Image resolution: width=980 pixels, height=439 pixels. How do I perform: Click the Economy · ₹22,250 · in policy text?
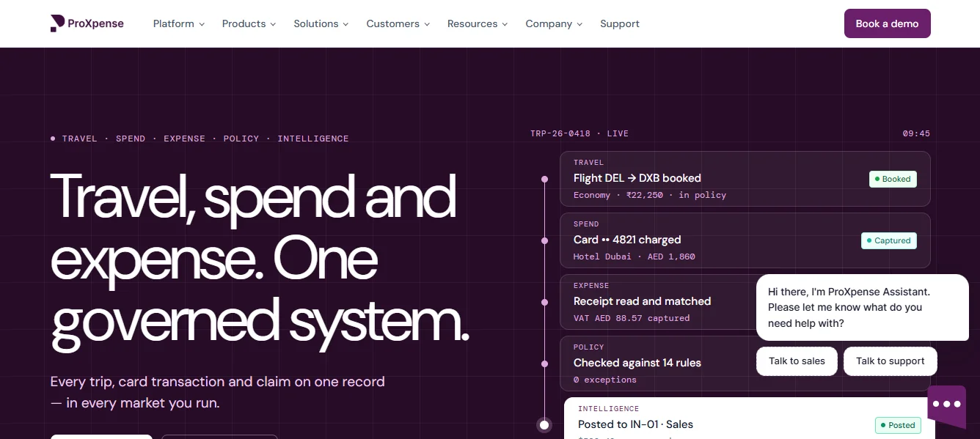650,195
